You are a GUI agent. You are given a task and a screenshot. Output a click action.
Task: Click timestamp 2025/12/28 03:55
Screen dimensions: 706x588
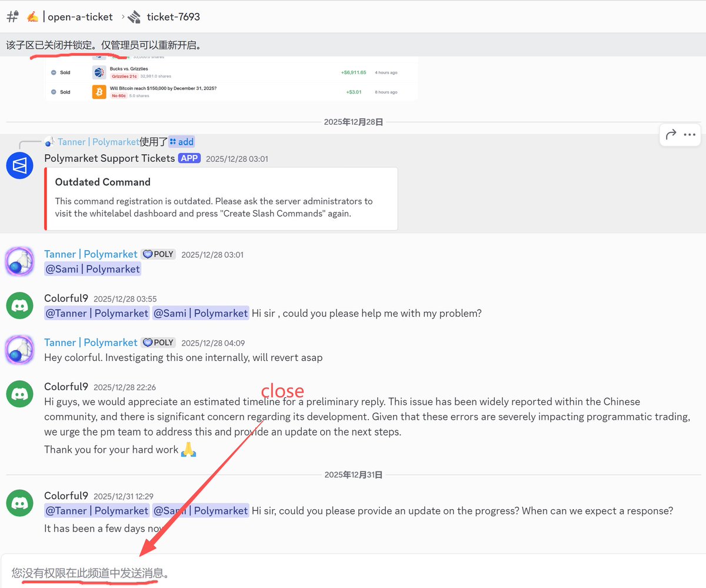tap(125, 299)
